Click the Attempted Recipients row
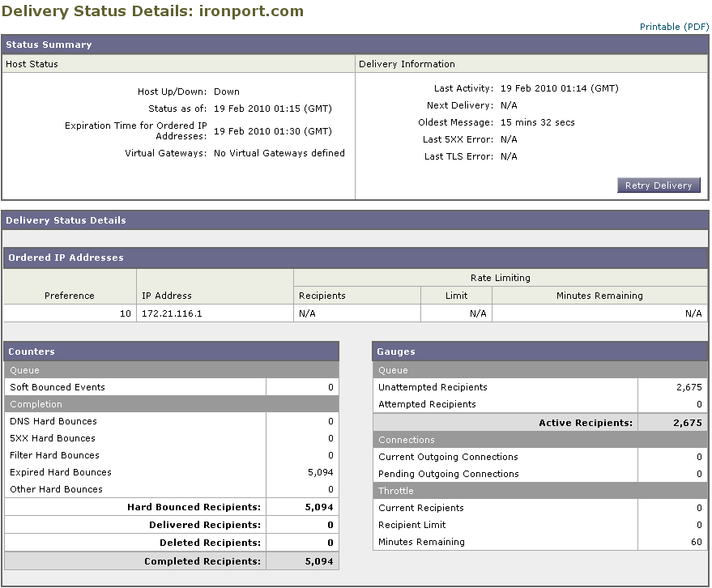712x588 pixels. point(540,404)
